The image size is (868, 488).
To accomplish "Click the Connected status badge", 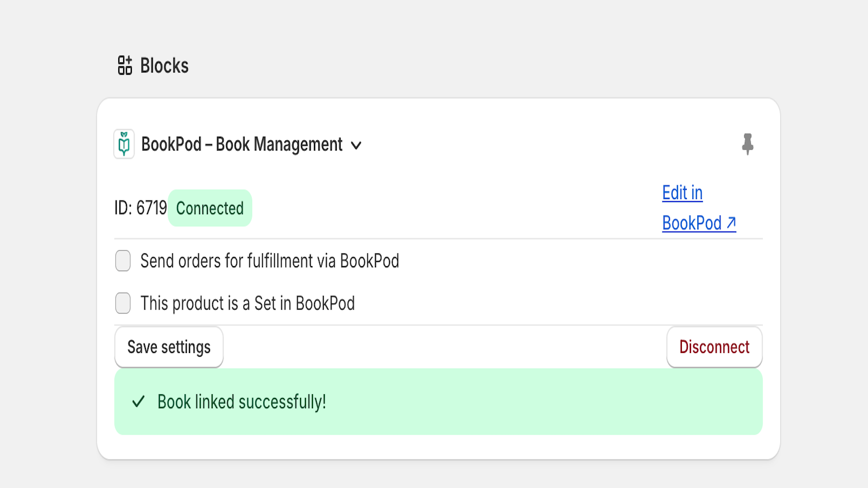I will (x=210, y=208).
